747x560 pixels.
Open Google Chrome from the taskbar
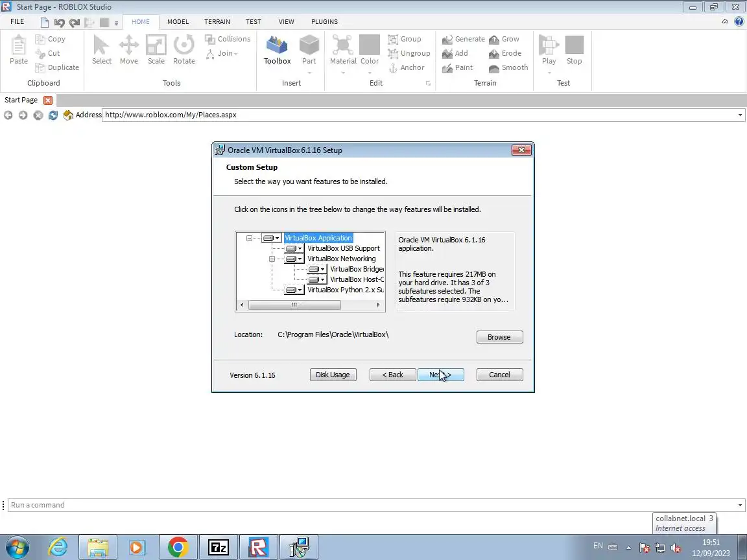point(178,547)
